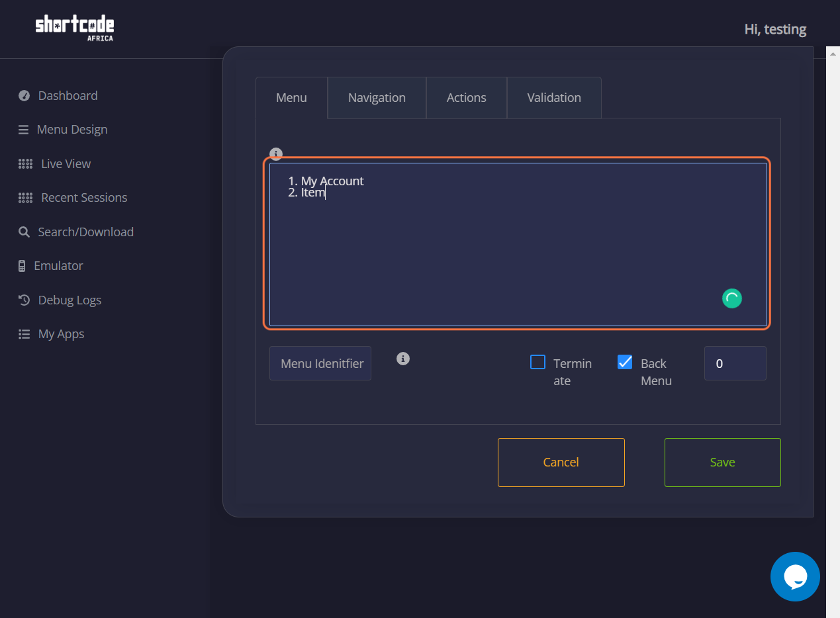Click the Shortcode Africa logo

pyautogui.click(x=75, y=28)
